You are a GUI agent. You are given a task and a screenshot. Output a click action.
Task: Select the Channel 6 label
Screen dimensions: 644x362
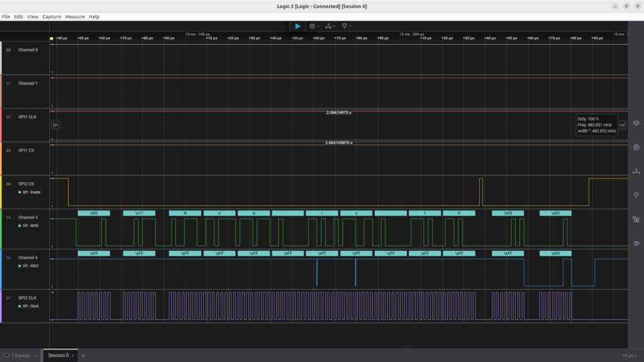(28, 258)
